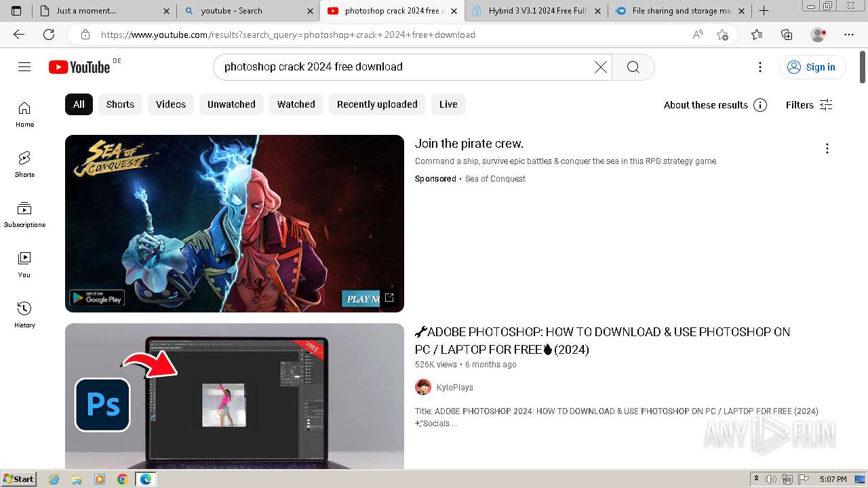Click the Sea of Conquest ad thumbnail
The width and height of the screenshot is (868, 488).
pyautogui.click(x=235, y=224)
